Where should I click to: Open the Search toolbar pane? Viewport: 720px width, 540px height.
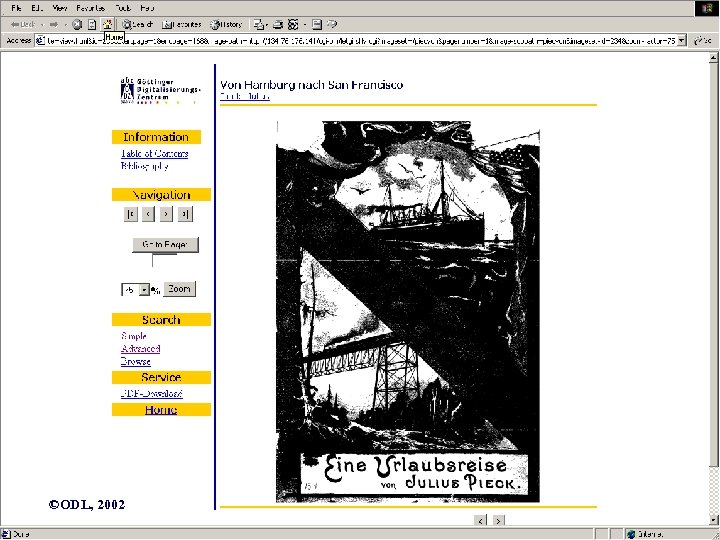pos(137,24)
